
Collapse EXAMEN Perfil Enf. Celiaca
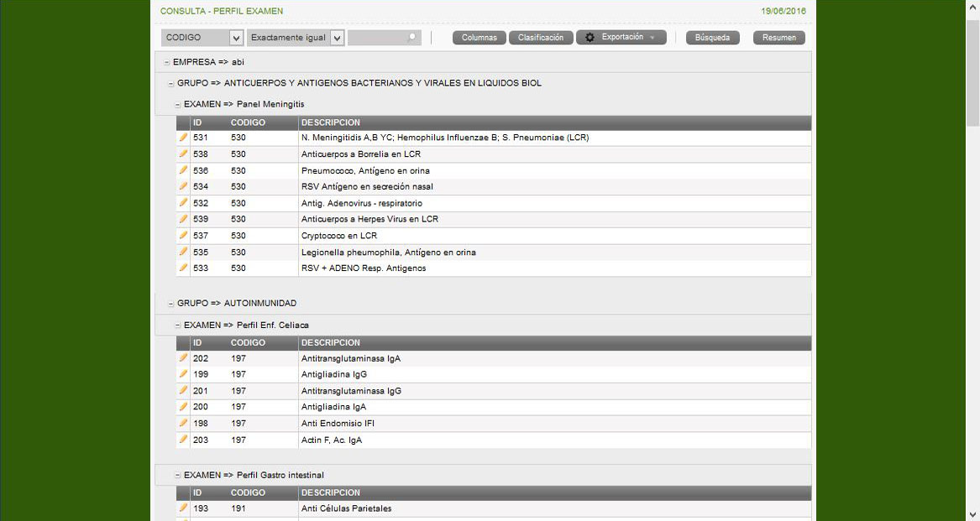pos(177,326)
